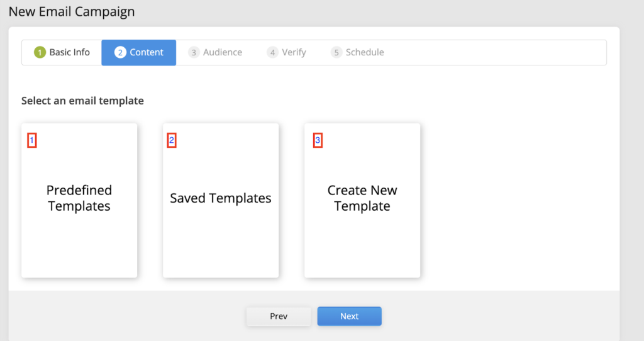Jump to the Verify step
The image size is (644, 341).
pos(287,53)
